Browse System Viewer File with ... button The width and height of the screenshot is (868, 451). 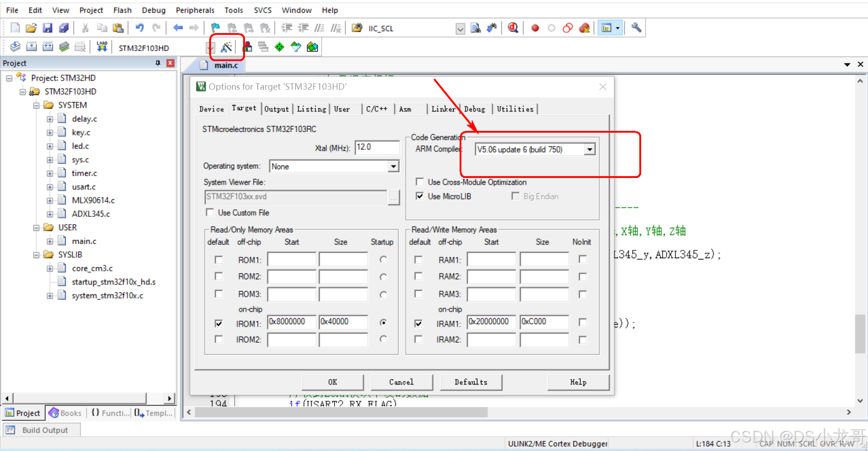(x=393, y=197)
